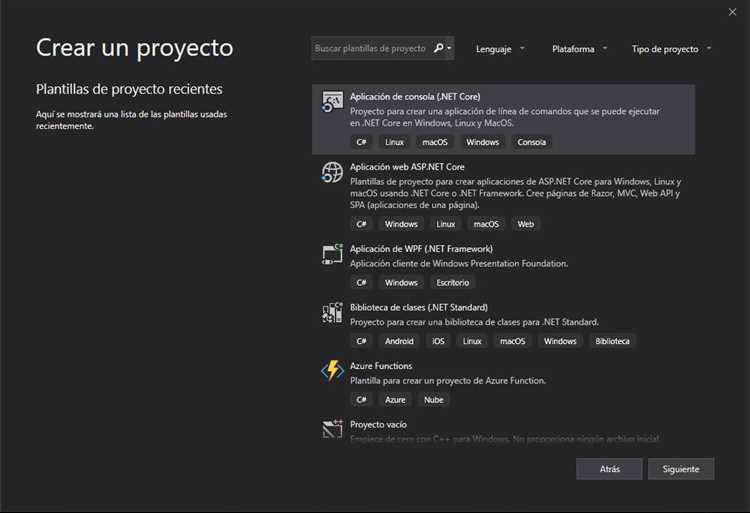The image size is (750, 513).
Task: Open the Lenguaje filter dropdown
Action: coord(500,49)
